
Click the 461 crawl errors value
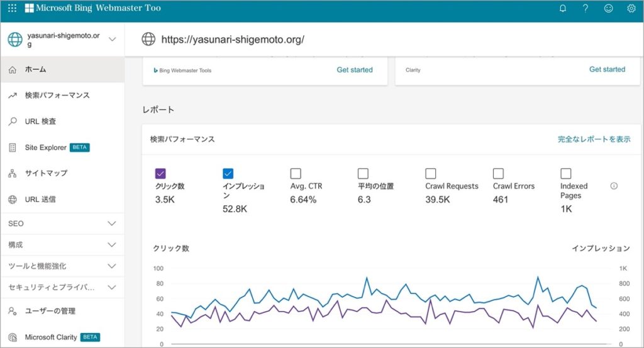click(501, 200)
